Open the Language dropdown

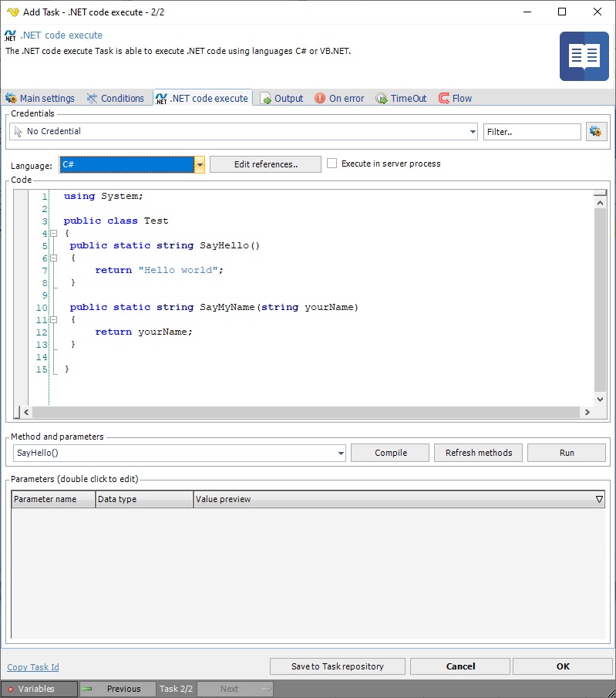pyautogui.click(x=200, y=165)
